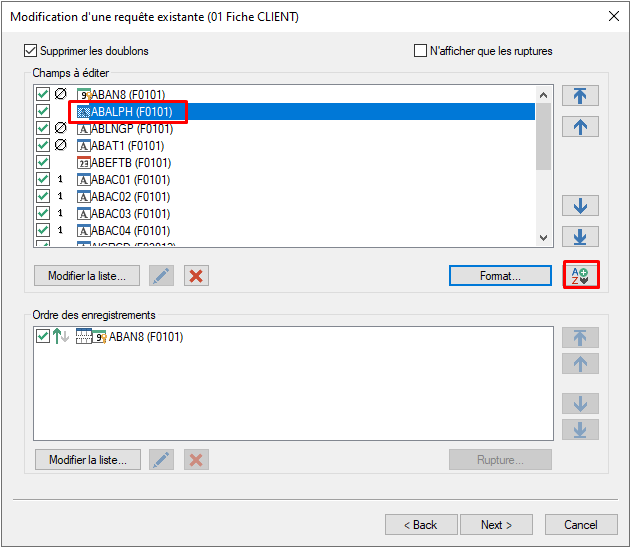Click move-to-bottom arrow for Champs à éditer
This screenshot has height=548, width=631.
580,237
